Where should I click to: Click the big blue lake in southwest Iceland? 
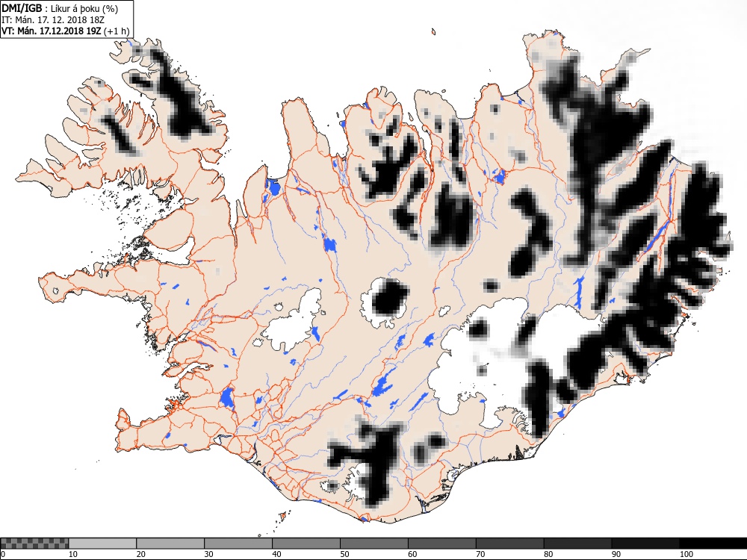[x=227, y=398]
